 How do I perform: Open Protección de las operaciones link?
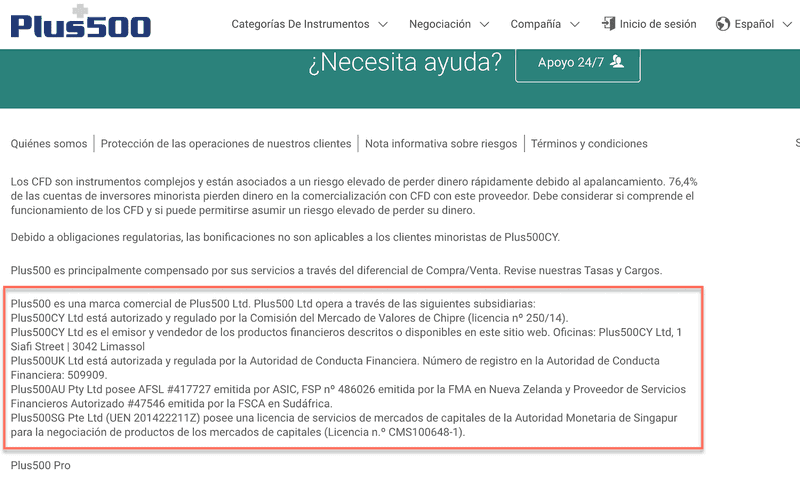tap(226, 144)
